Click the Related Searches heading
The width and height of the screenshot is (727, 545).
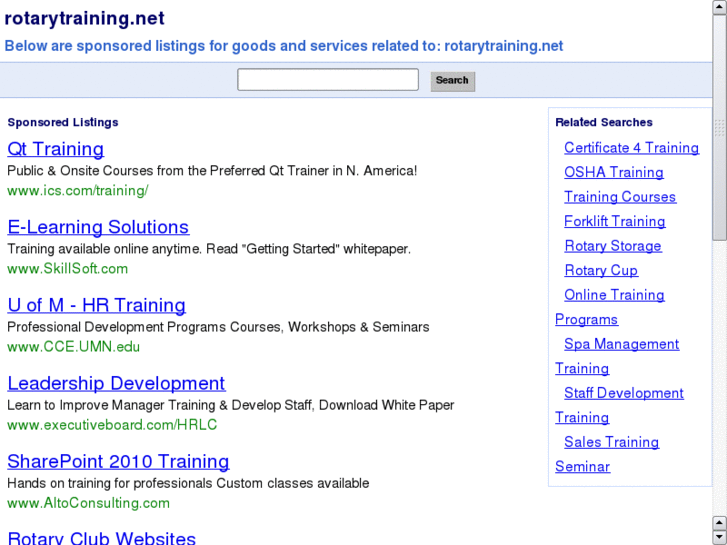pyautogui.click(x=604, y=122)
